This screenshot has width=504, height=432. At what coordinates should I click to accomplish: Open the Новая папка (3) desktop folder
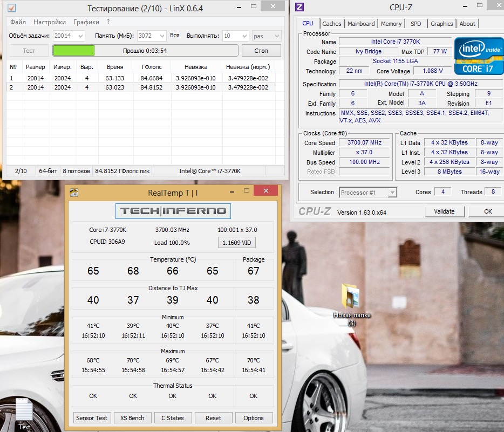pyautogui.click(x=351, y=296)
